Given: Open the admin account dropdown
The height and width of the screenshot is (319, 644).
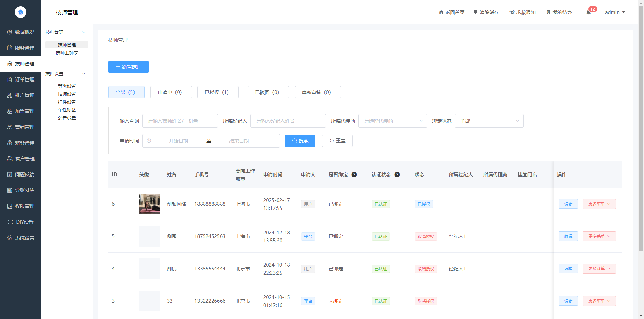Looking at the screenshot, I should (615, 12).
